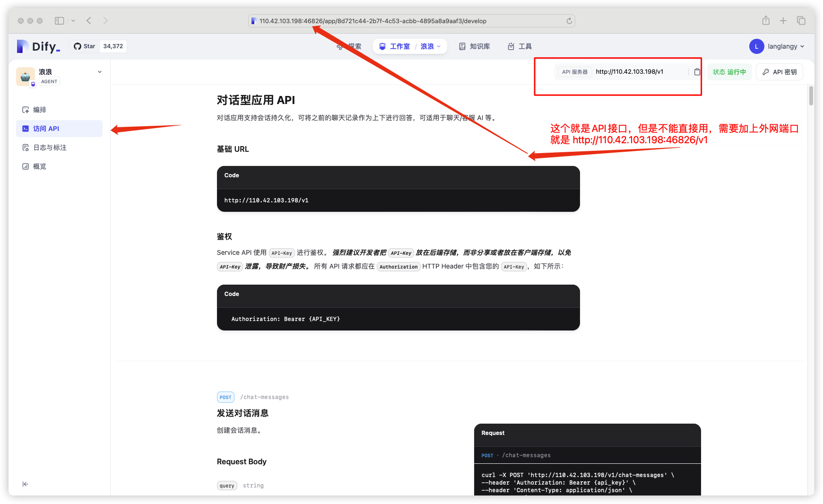823x504 pixels.
Task: Click the Safari share icon
Action: pyautogui.click(x=766, y=20)
